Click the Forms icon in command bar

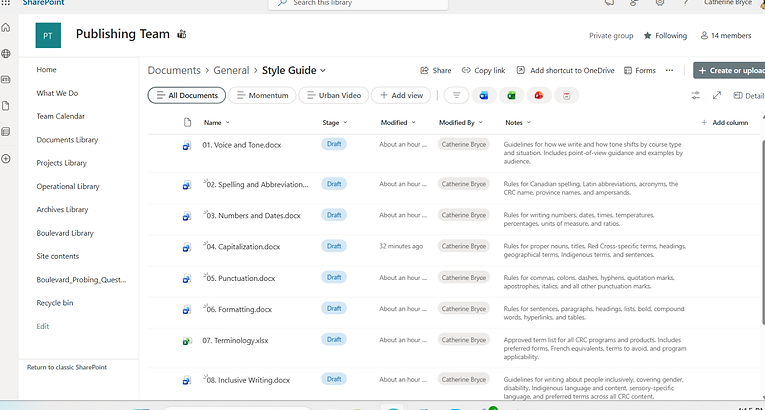[628, 70]
